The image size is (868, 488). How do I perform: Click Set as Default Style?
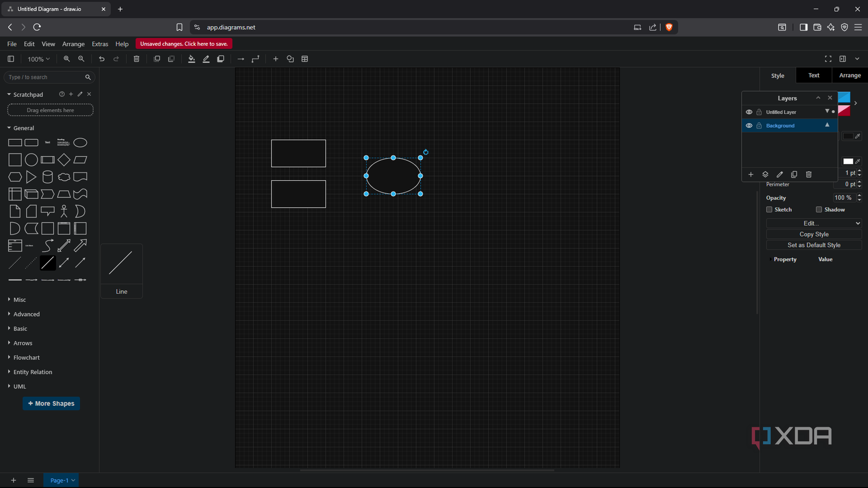[x=814, y=245]
